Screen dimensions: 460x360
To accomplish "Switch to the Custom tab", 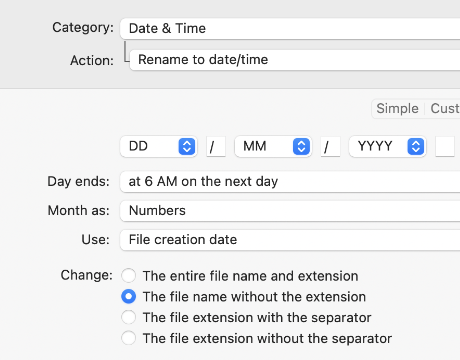I will [443, 109].
